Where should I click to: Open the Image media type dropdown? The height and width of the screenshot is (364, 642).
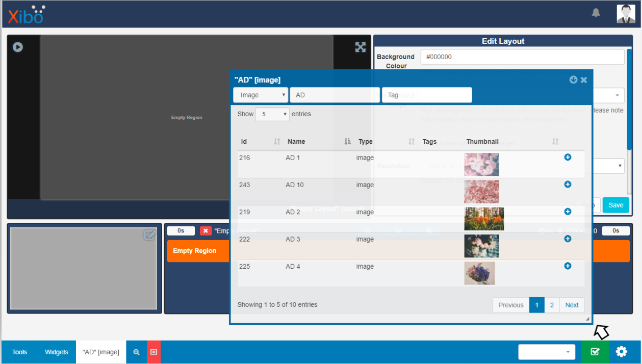pos(260,95)
